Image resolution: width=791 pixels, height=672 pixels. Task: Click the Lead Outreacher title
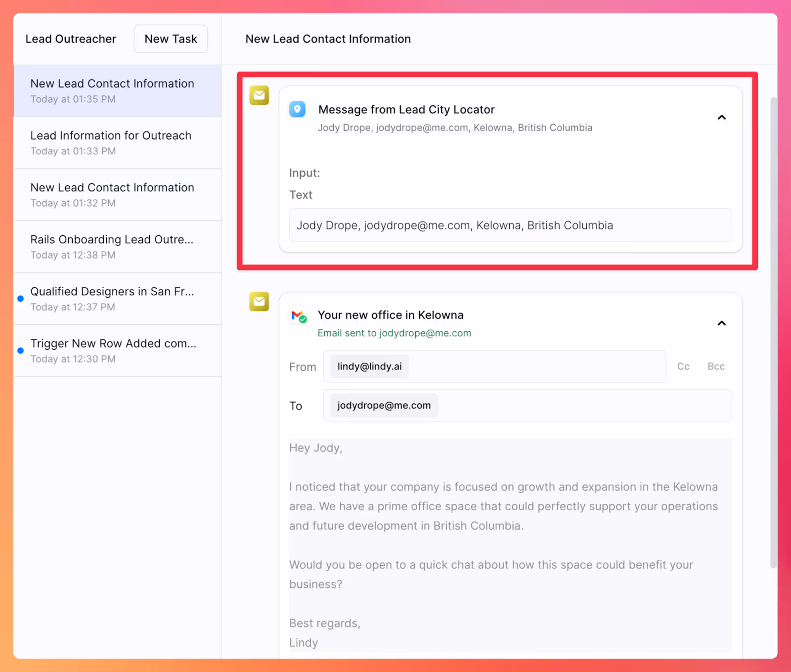(x=71, y=39)
